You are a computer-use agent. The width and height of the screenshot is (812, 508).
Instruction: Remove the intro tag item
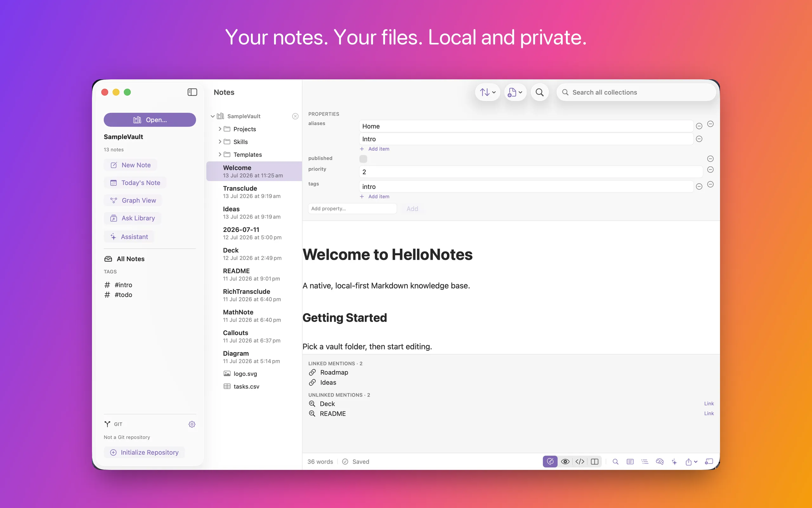click(x=699, y=187)
